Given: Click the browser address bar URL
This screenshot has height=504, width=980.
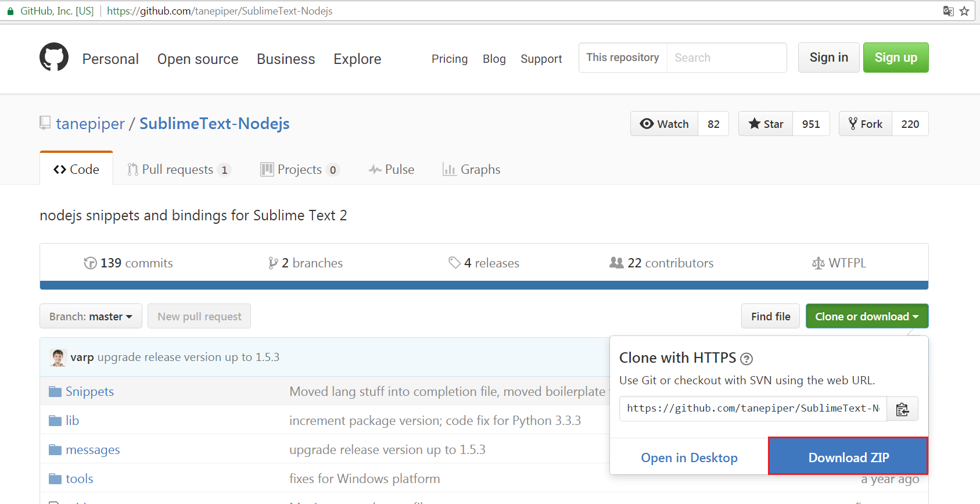Looking at the screenshot, I should [220, 11].
